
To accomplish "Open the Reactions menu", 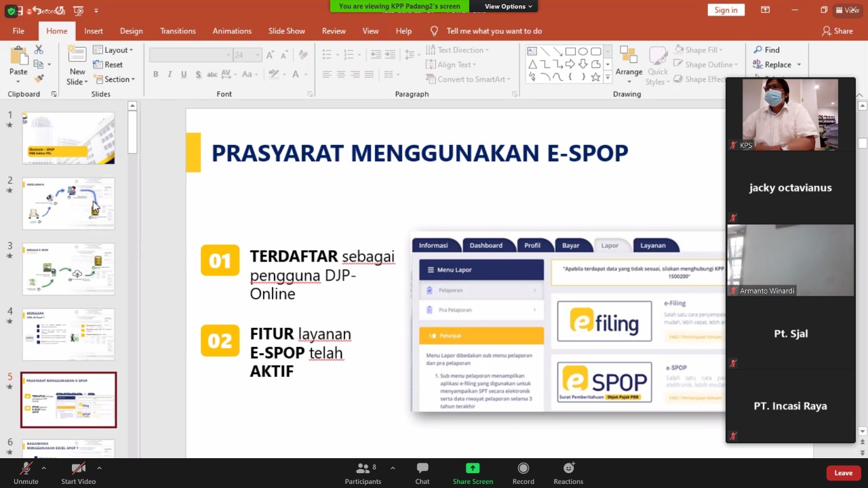I will pos(568,468).
